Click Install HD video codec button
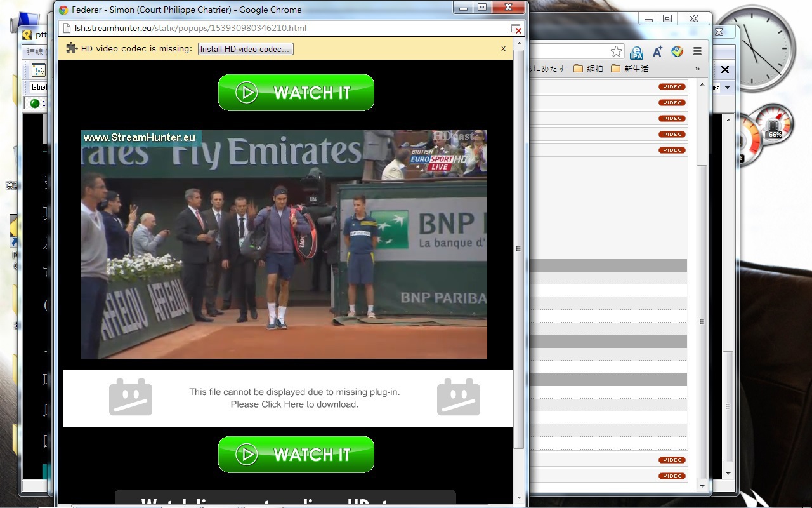Screen dimensions: 812x508 pos(246,49)
